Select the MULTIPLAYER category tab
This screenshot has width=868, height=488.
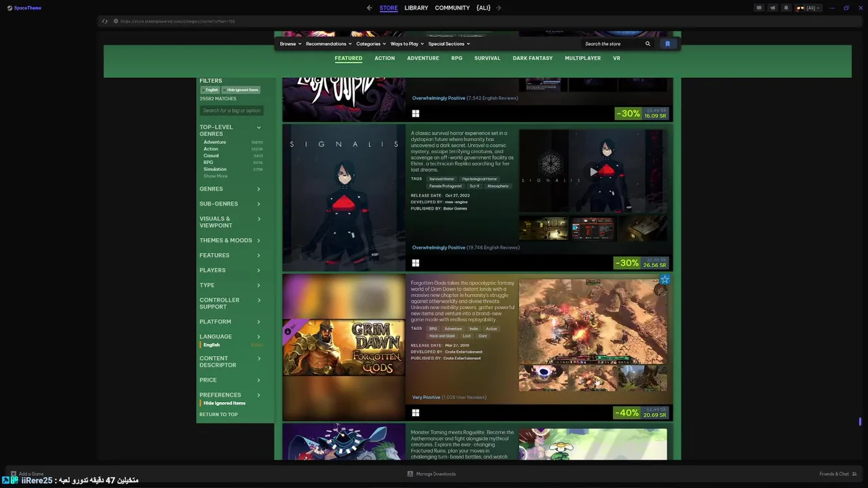click(x=583, y=58)
